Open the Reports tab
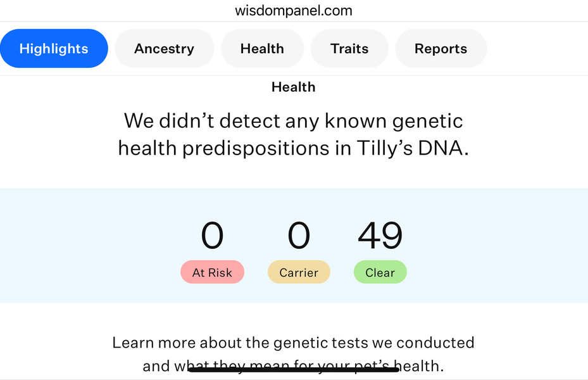 pyautogui.click(x=441, y=48)
